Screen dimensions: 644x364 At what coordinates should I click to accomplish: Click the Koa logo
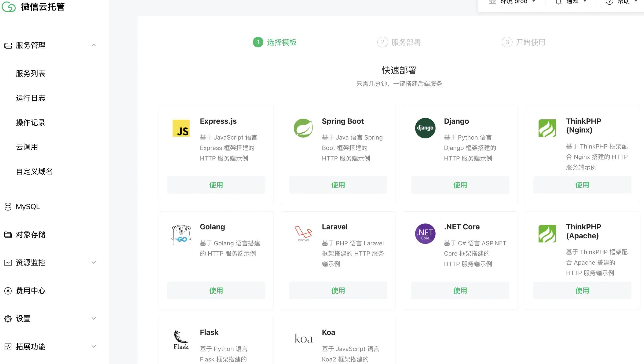(x=304, y=339)
